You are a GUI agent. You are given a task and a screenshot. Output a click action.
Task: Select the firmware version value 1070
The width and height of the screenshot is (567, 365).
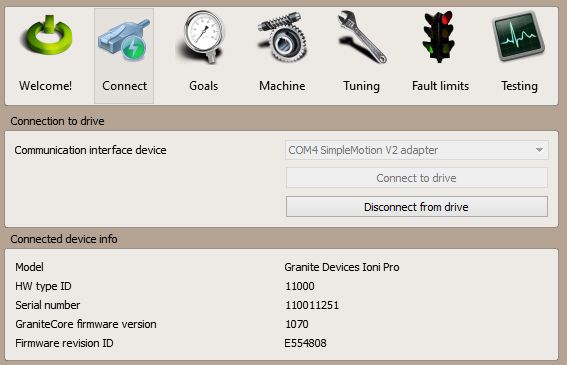pyautogui.click(x=297, y=324)
